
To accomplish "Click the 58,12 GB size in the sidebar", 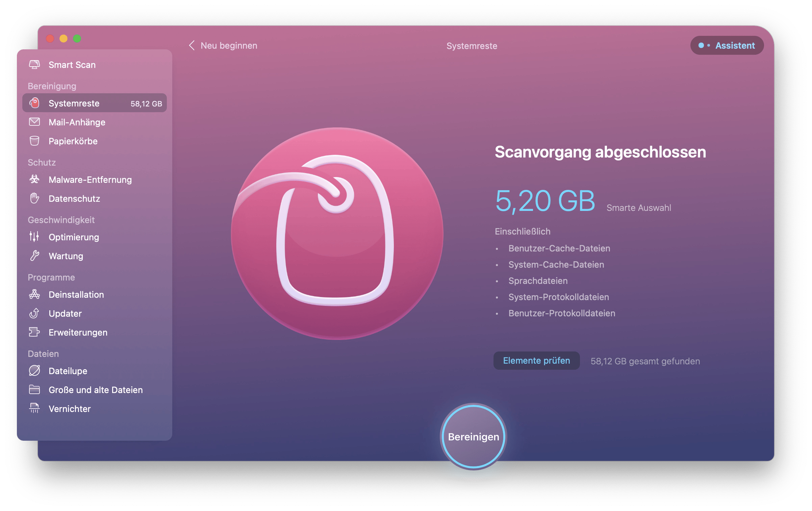I will [x=146, y=103].
